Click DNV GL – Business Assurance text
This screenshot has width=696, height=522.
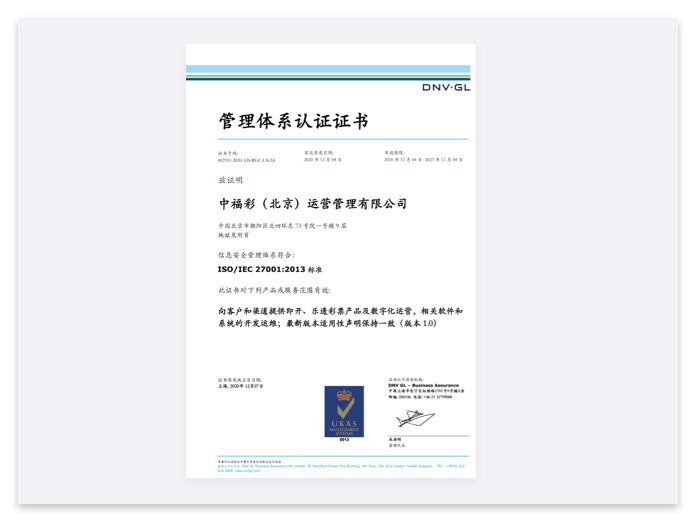click(x=424, y=385)
